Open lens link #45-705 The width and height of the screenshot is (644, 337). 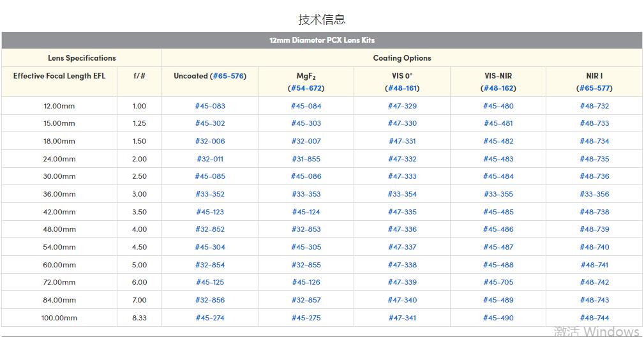(x=498, y=282)
